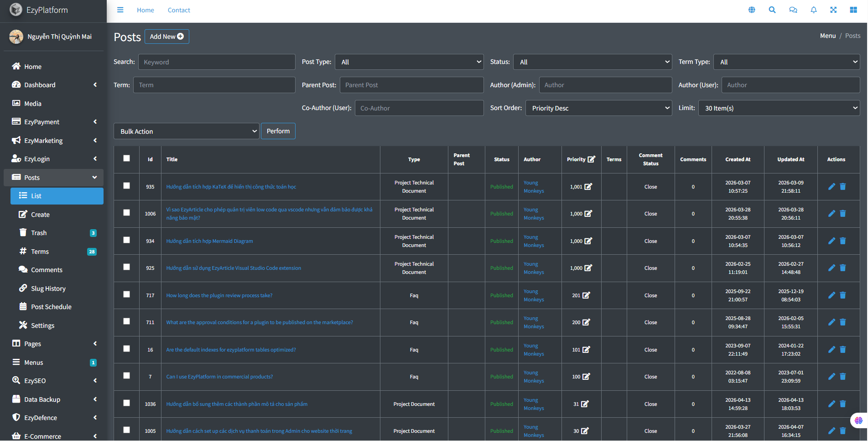Screen dimensions: 868x441
Task: Open Trash in the Posts submenu
Action: point(39,233)
